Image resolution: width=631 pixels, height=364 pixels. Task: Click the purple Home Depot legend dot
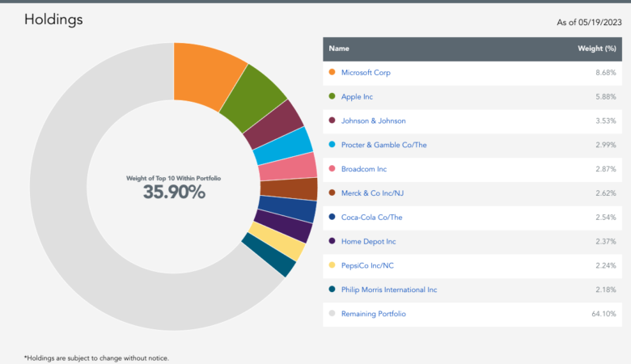pos(332,241)
